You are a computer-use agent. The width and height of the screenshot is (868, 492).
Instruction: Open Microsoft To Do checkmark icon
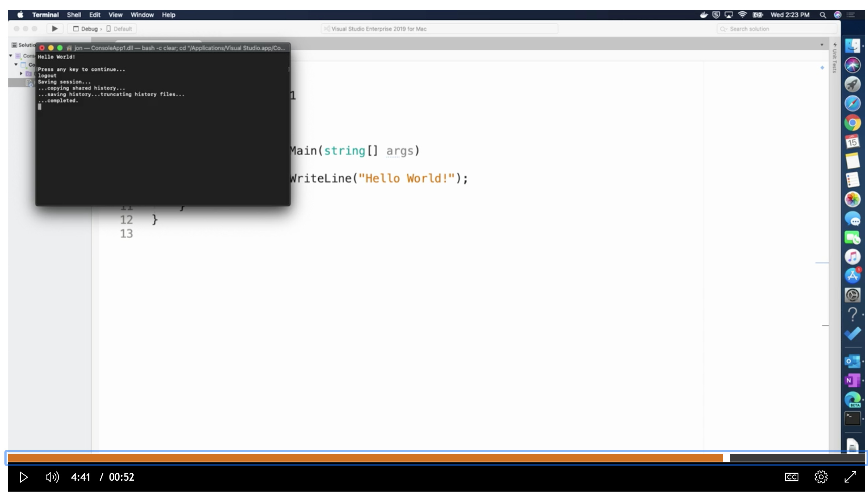pyautogui.click(x=852, y=333)
